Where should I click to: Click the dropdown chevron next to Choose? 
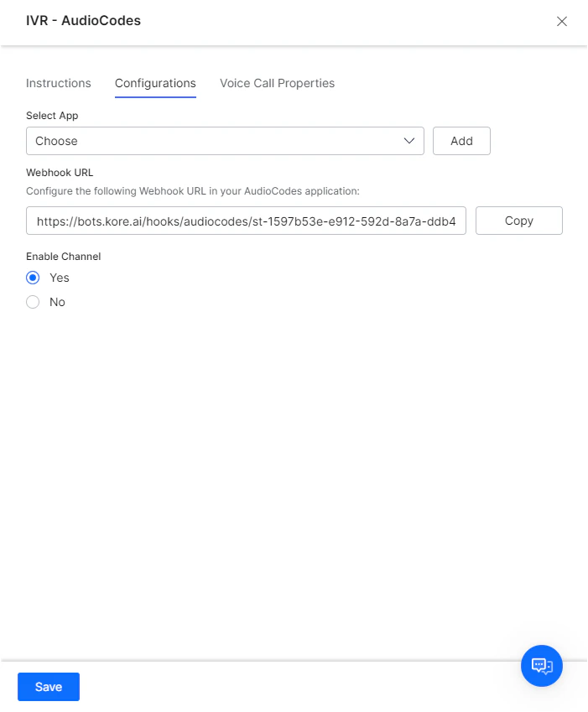pyautogui.click(x=410, y=141)
